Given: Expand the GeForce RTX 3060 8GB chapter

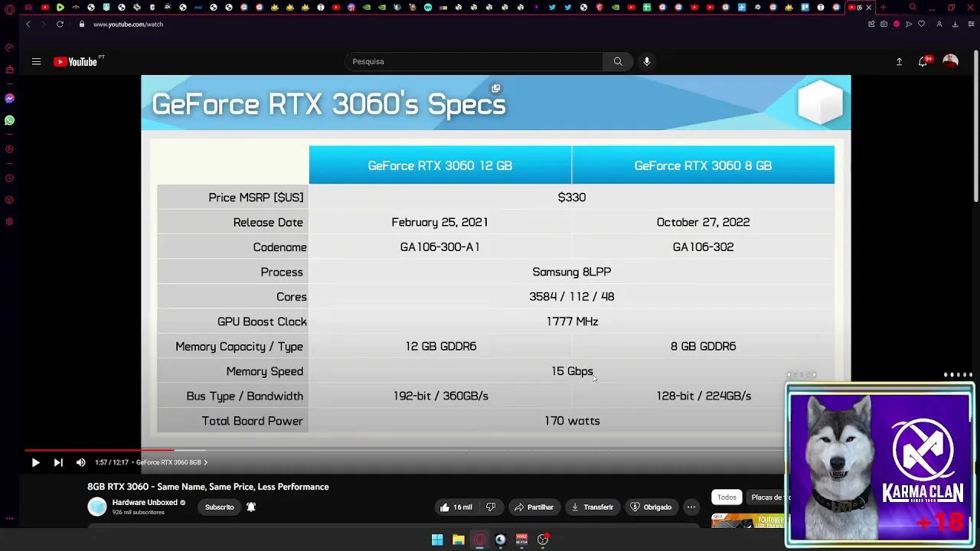Looking at the screenshot, I should coord(171,462).
